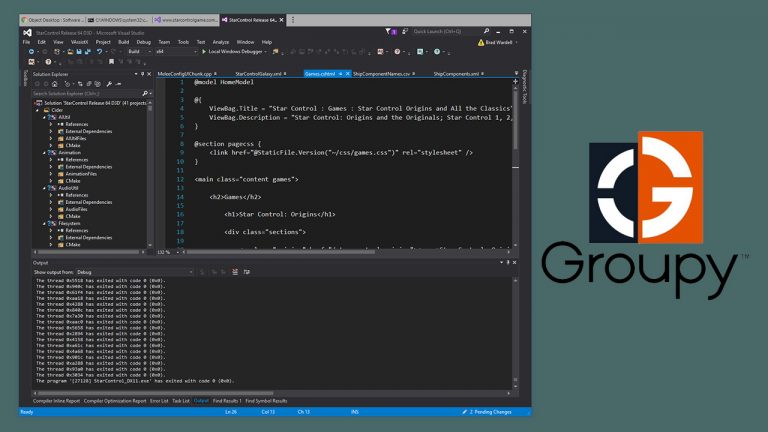Open the Show output from Debug dropdown

pos(135,272)
